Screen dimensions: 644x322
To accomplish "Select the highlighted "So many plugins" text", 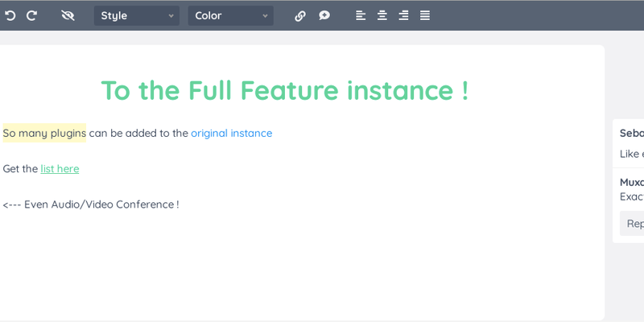I will [44, 133].
